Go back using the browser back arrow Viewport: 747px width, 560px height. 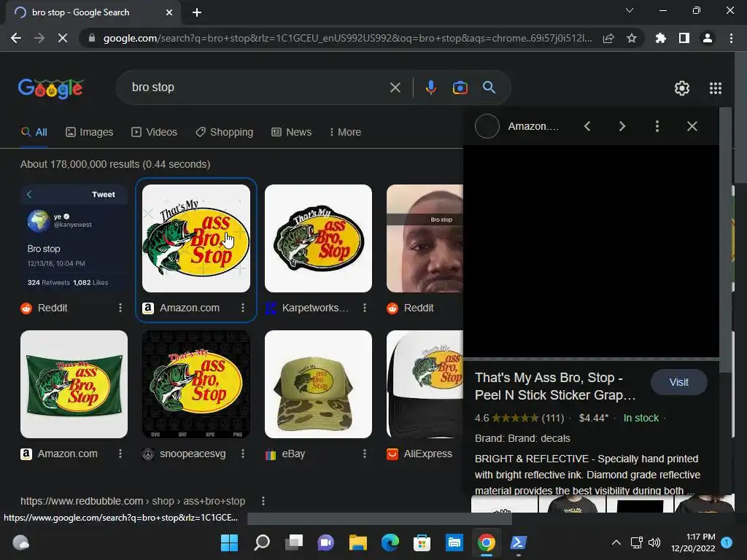coord(16,38)
